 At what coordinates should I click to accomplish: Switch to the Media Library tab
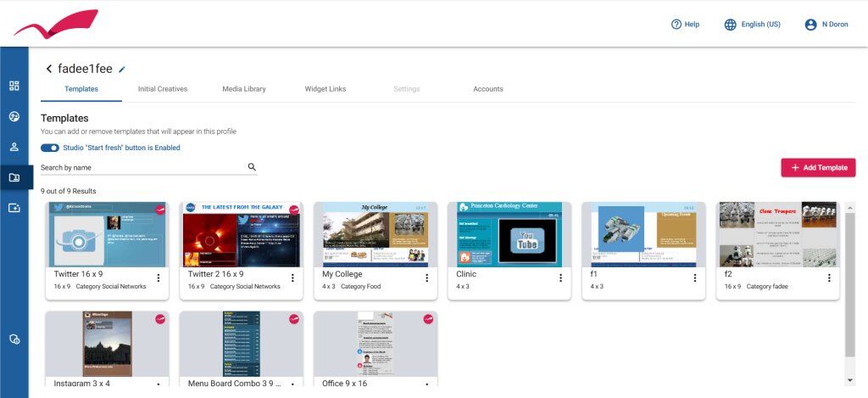244,89
